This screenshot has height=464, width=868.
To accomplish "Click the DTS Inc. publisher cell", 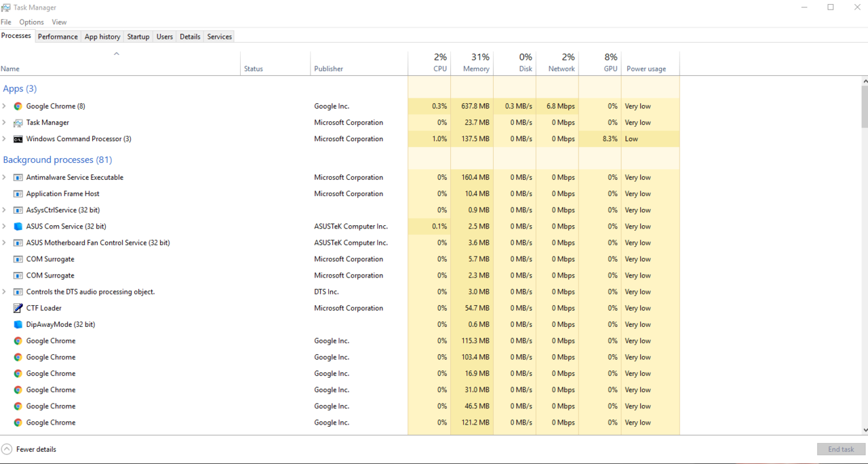I will 327,292.
